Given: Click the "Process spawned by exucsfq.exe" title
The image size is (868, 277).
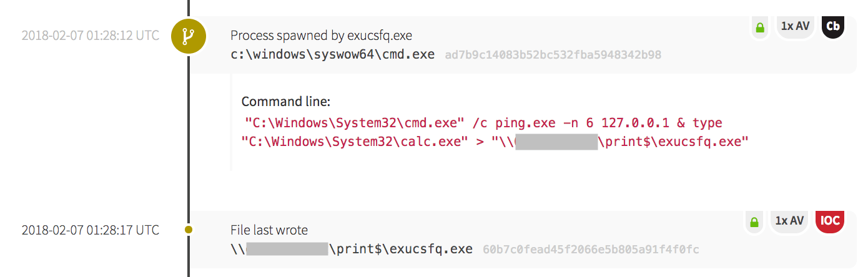Looking at the screenshot, I should pyautogui.click(x=321, y=36).
